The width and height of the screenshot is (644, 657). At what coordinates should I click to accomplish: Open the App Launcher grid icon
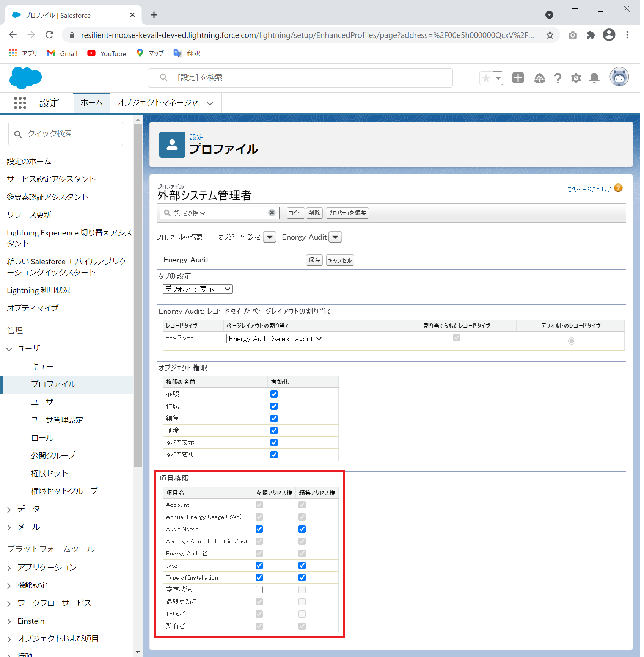pyautogui.click(x=20, y=103)
